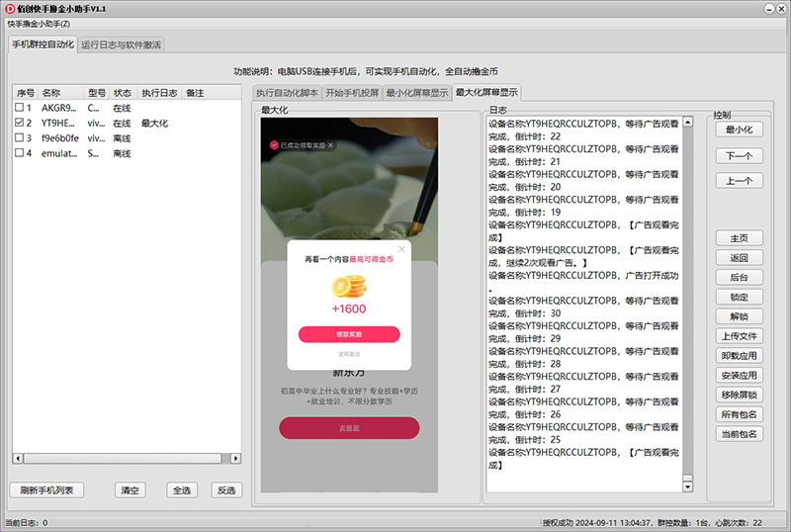Click the 刷新手机列表 button
The height and width of the screenshot is (532, 791).
[x=46, y=490]
